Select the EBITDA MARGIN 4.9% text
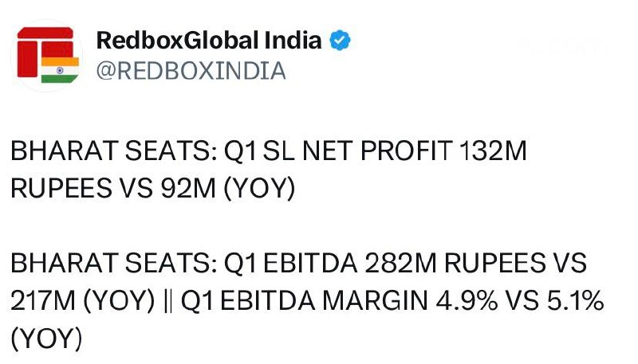Screen dimensions: 638x364 click(x=359, y=300)
